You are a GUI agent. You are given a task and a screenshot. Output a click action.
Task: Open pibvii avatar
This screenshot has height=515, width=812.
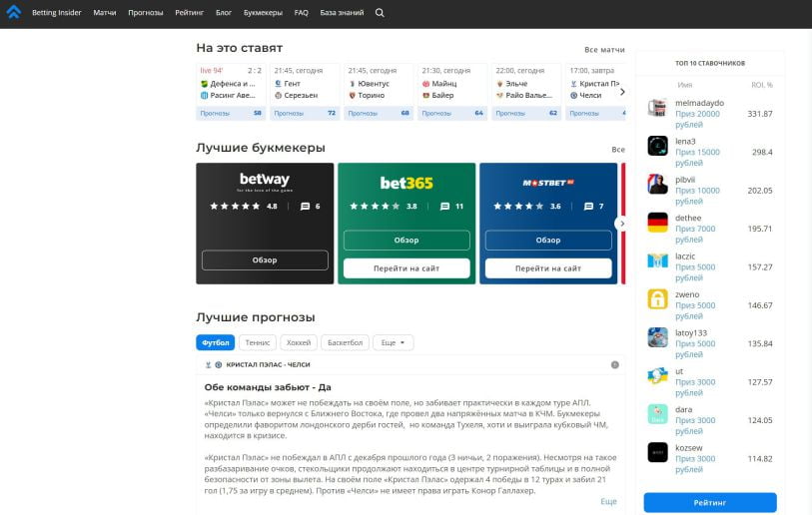tap(657, 185)
